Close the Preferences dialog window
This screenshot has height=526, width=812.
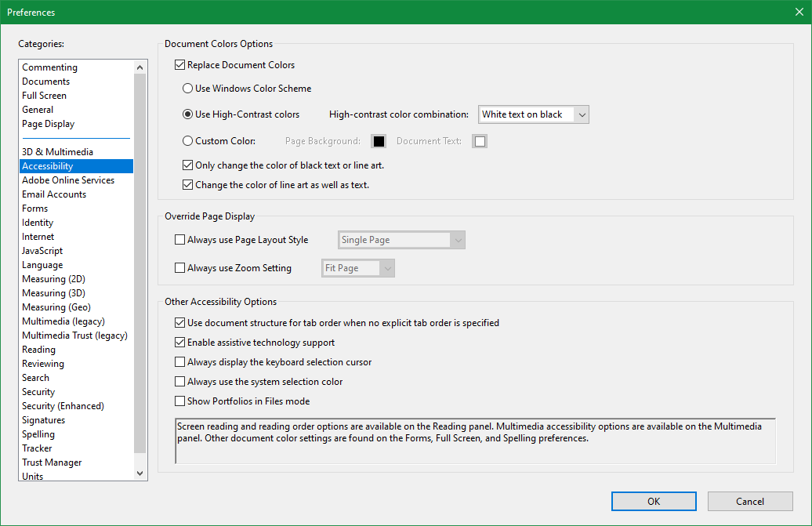(x=799, y=12)
